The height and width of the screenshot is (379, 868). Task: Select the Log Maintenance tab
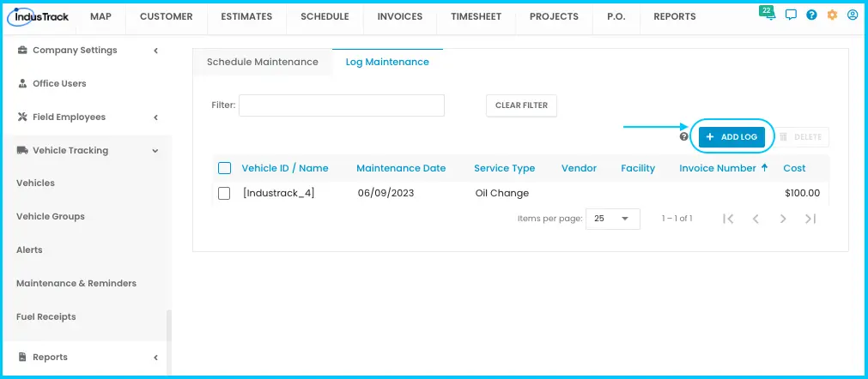[x=387, y=62]
